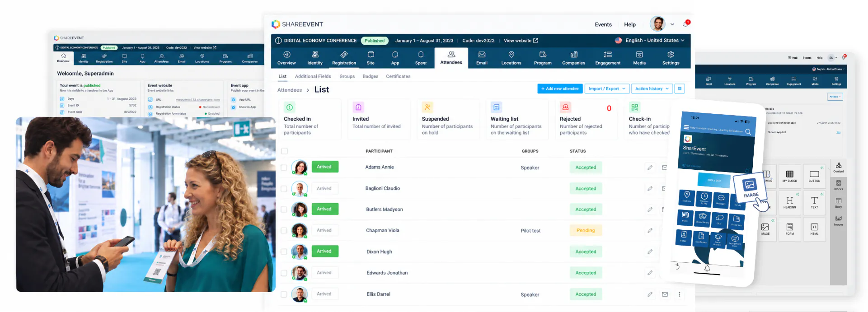The width and height of the screenshot is (868, 312).
Task: Switch to Groups tab
Action: [347, 76]
